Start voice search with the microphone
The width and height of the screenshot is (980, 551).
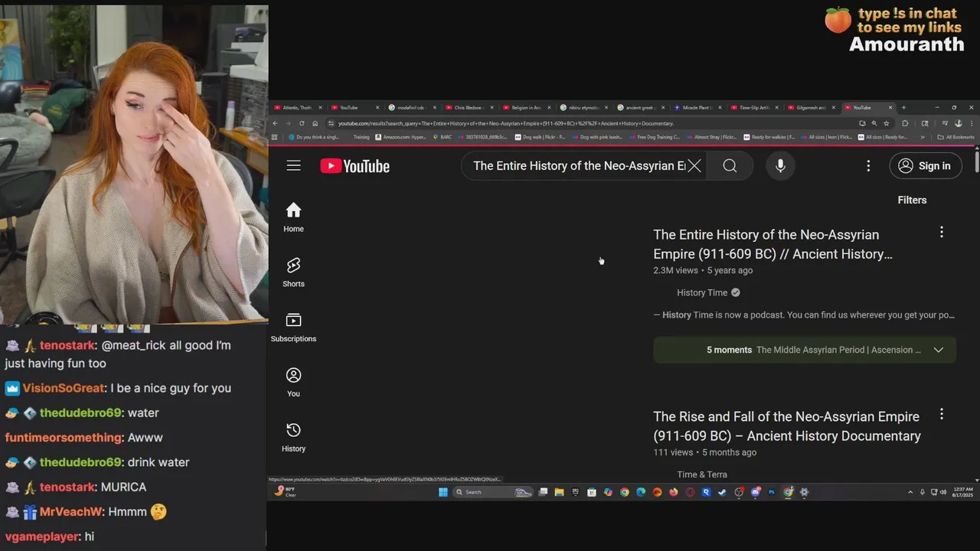[x=780, y=166]
